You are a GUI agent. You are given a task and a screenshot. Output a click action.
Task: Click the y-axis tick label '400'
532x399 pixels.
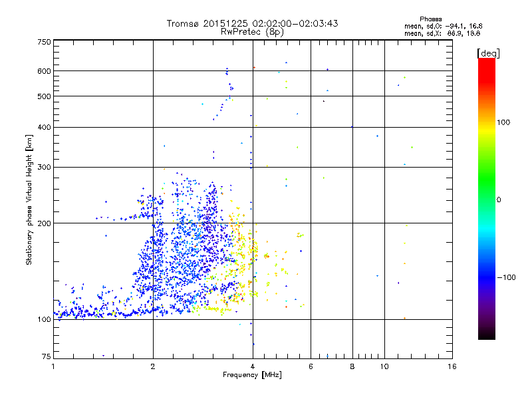pos(45,127)
